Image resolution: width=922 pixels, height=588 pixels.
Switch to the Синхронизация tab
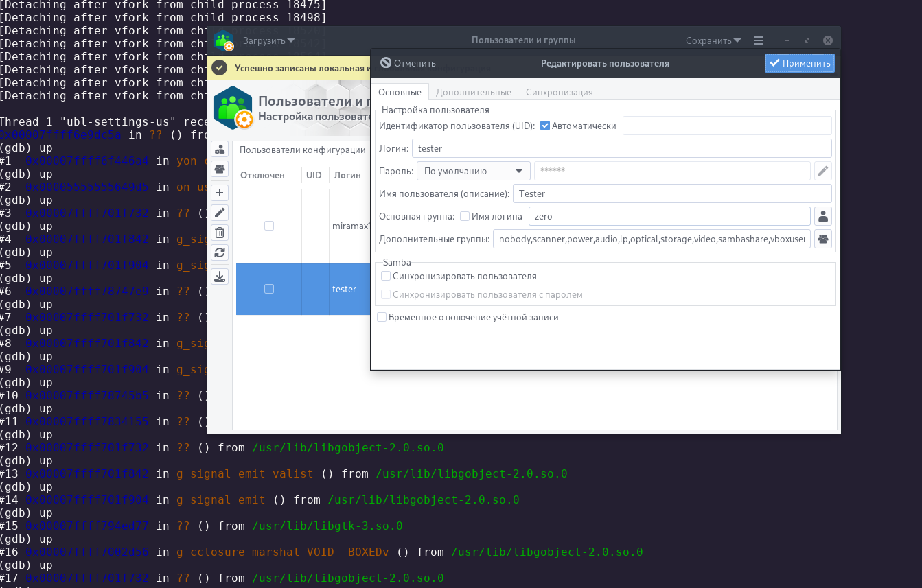[x=559, y=92]
